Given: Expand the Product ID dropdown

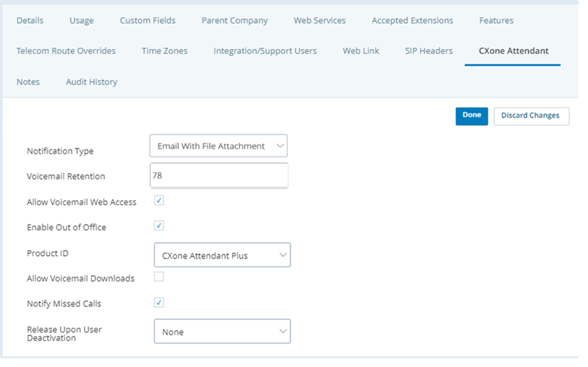Looking at the screenshot, I should click(222, 255).
